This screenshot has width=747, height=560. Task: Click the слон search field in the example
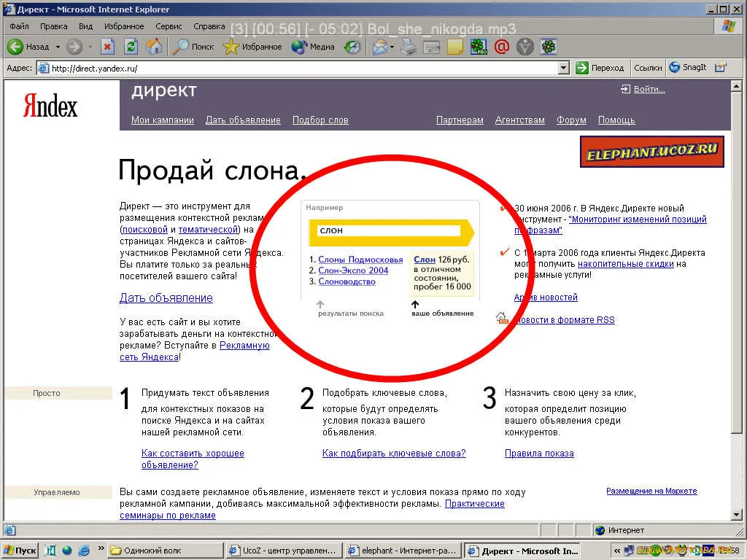[389, 230]
